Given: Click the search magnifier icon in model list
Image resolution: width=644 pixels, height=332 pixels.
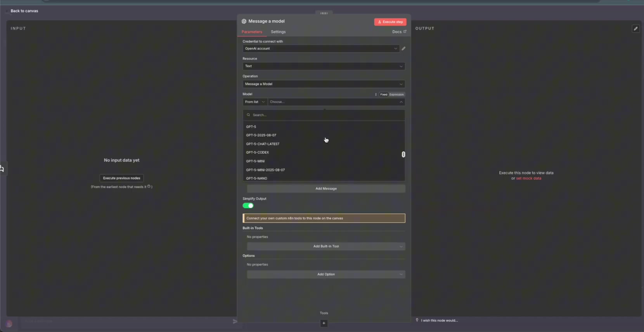Looking at the screenshot, I should click(x=248, y=115).
